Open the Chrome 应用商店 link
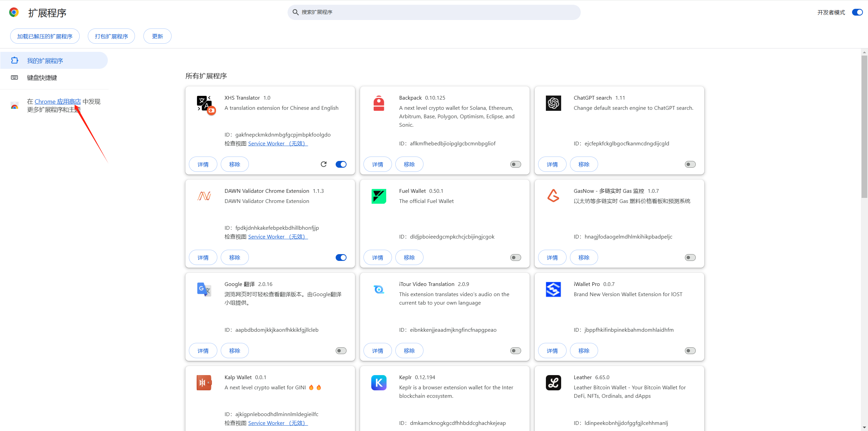Screen dimensions: 868x431 [x=58, y=101]
